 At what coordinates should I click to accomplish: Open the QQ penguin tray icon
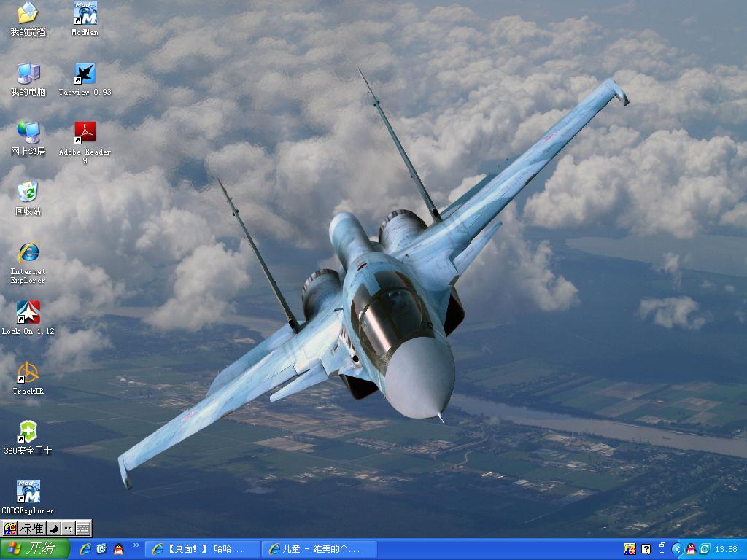pos(691,549)
